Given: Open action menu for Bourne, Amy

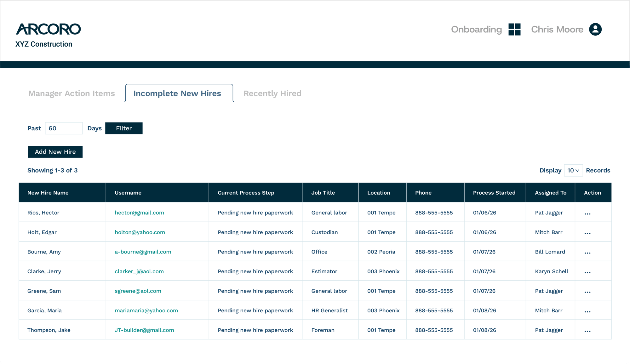Looking at the screenshot, I should (x=587, y=253).
